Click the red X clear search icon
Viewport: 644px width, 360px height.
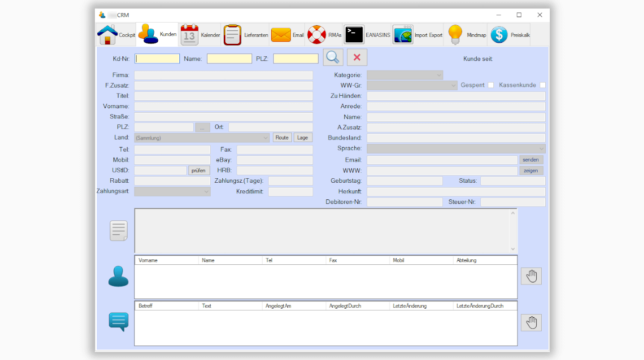[357, 57]
